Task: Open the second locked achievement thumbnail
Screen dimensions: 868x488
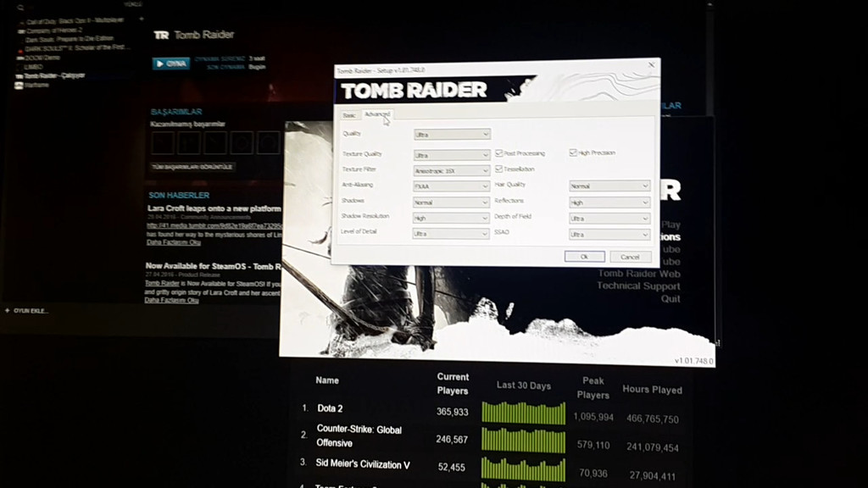Action: click(189, 142)
